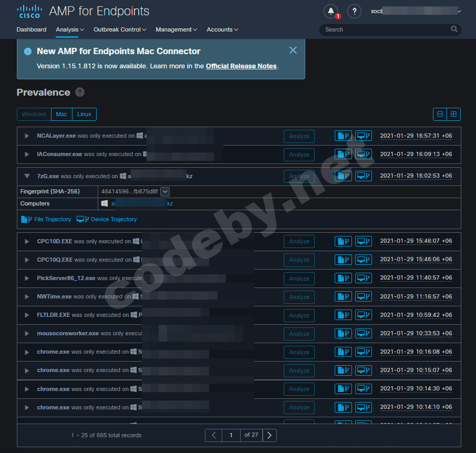
Task: Open the help question mark icon
Action: pyautogui.click(x=354, y=12)
